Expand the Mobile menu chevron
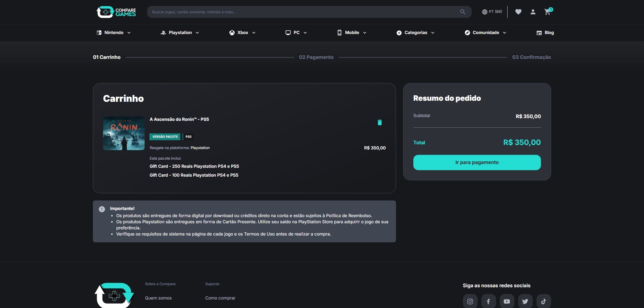The height and width of the screenshot is (308, 644). coord(365,33)
